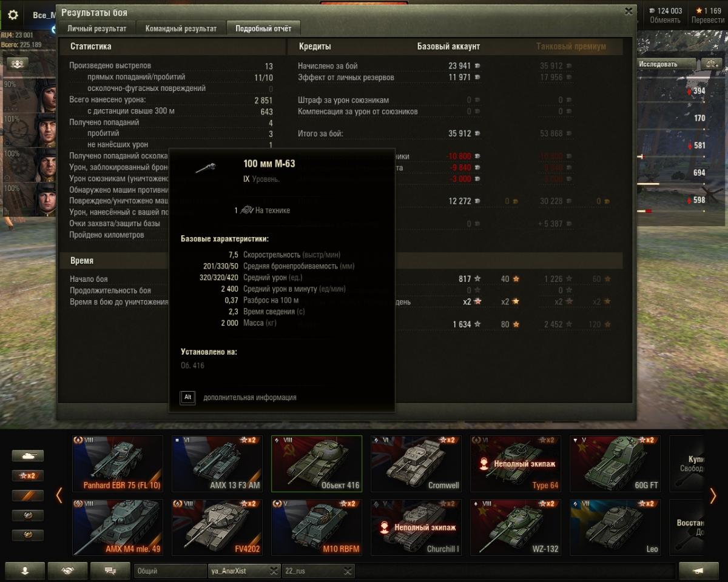Select the WZ-132 tank
The height and width of the screenshot is (582, 728).
coord(516,527)
